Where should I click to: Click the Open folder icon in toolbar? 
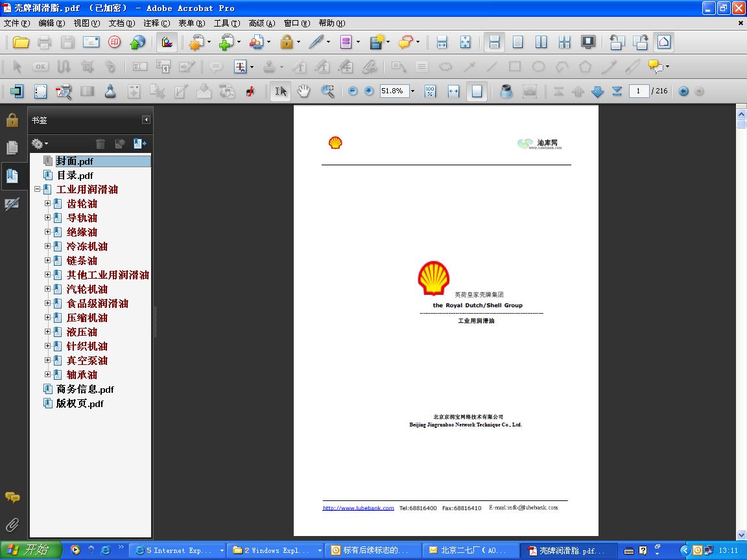(21, 42)
